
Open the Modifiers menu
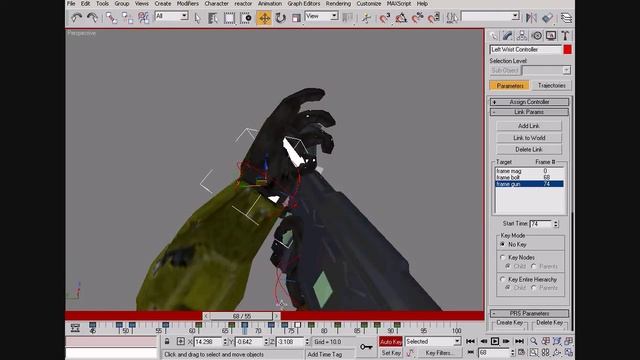click(x=187, y=4)
